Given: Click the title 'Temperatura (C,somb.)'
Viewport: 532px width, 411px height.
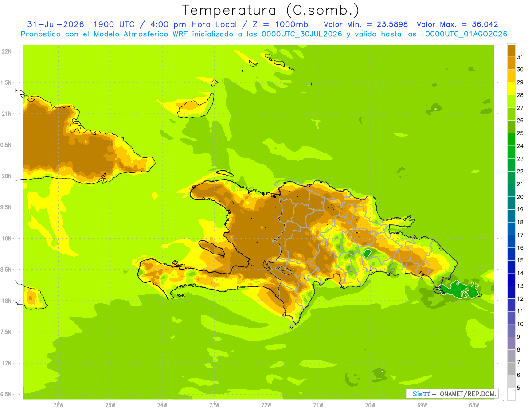Looking at the screenshot, I should (270, 10).
